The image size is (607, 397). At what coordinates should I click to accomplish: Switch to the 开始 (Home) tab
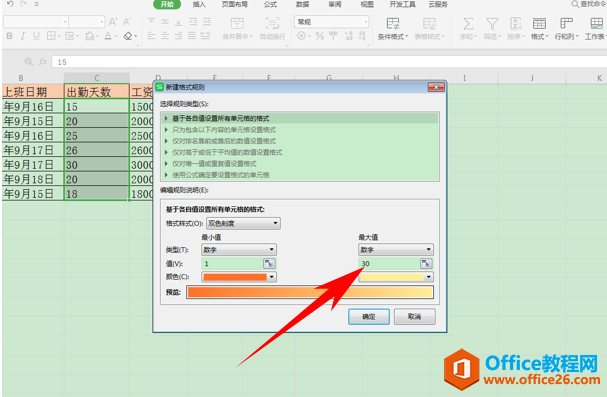click(x=167, y=4)
